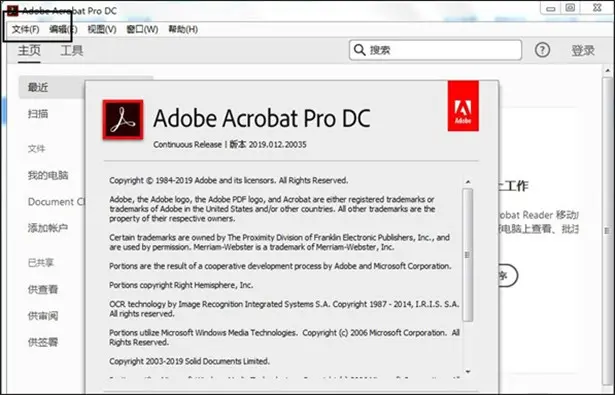The image size is (615, 395).
Task: Click the magnifier search icon
Action: point(359,50)
